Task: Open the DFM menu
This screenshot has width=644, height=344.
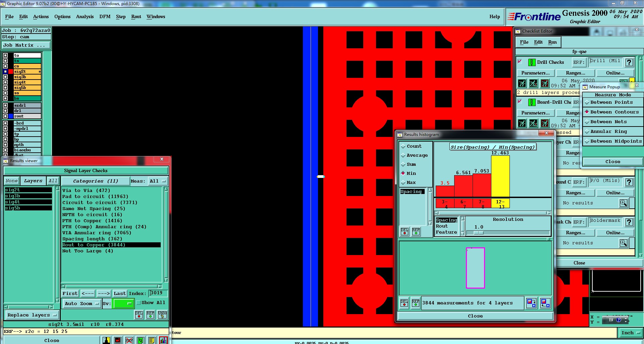Action: (x=105, y=16)
